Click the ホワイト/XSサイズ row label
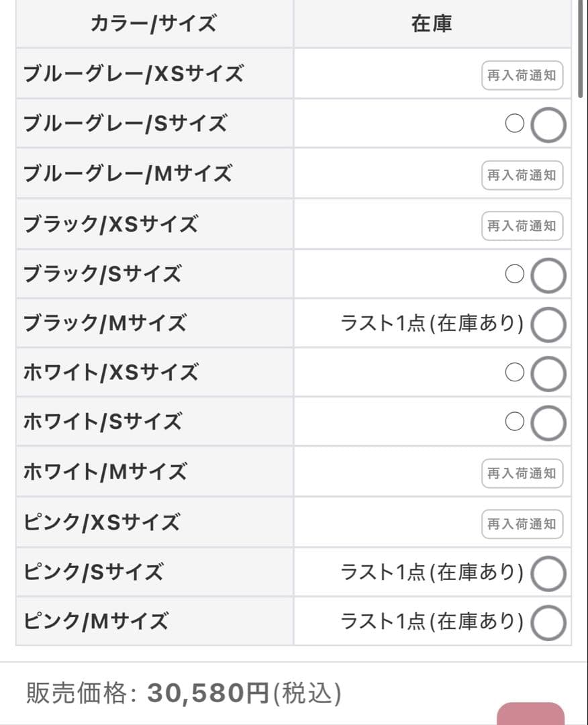This screenshot has width=588, height=725. [111, 373]
